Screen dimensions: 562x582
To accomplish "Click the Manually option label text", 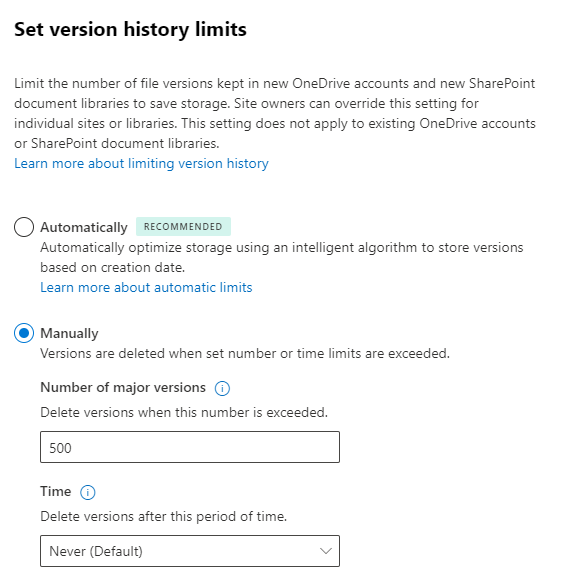I will tap(69, 333).
